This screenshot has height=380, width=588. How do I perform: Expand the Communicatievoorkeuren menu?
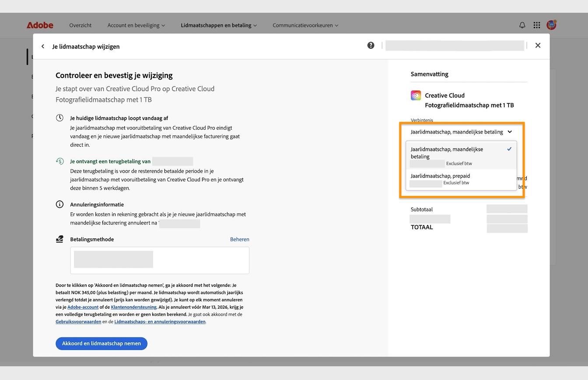(x=305, y=25)
